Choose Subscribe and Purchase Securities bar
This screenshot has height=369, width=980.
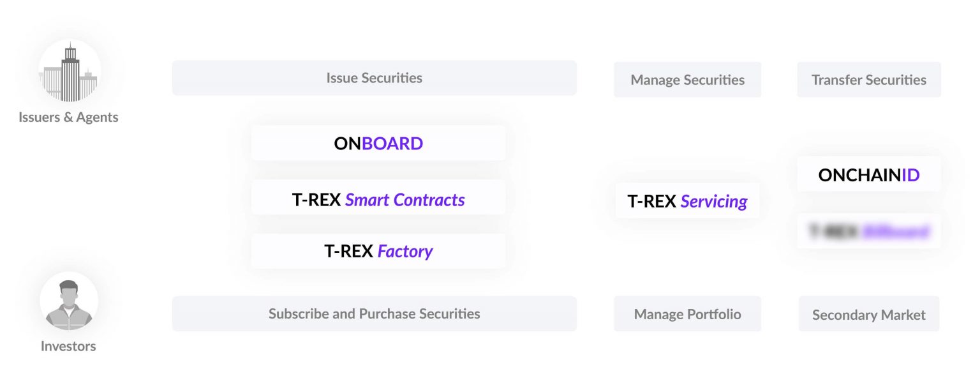(375, 313)
